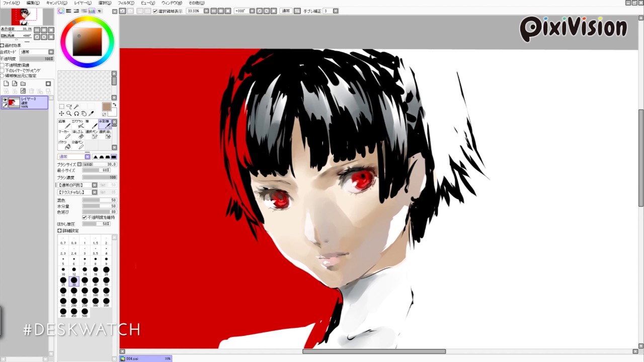The height and width of the screenshot is (362, 644).
Task: Select the magic wand tool
Action: pyautogui.click(x=76, y=107)
